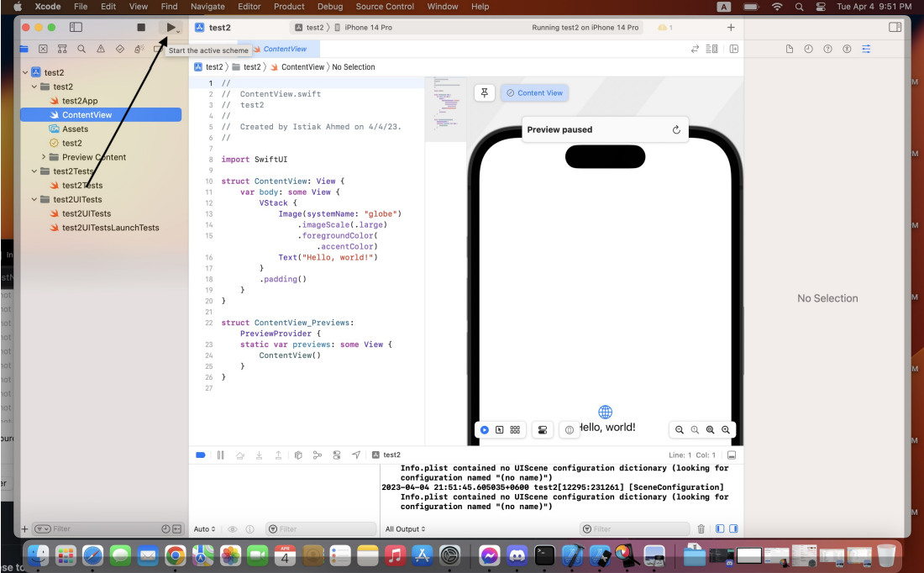This screenshot has width=924, height=573.
Task: Open the Debug Memory Graph
Action: point(318,455)
